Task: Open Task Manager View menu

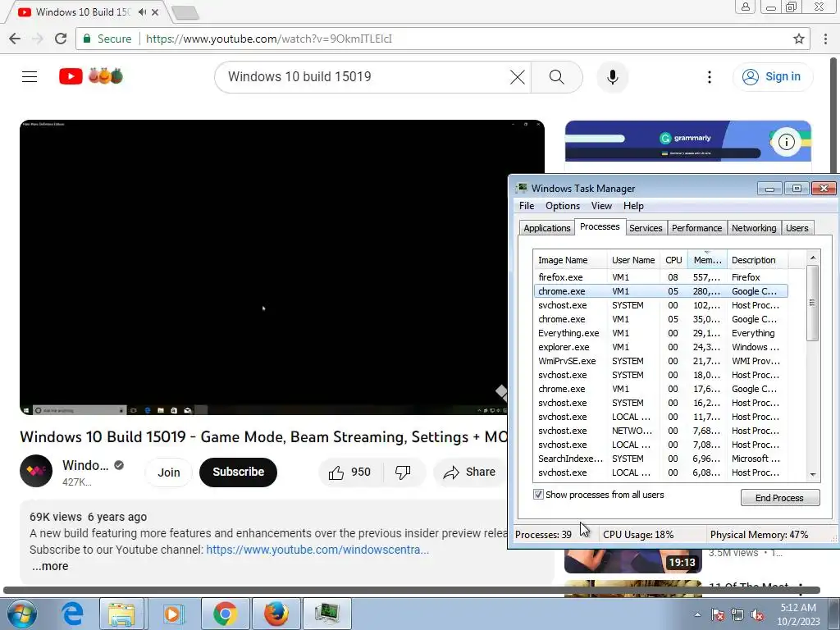Action: [x=601, y=206]
